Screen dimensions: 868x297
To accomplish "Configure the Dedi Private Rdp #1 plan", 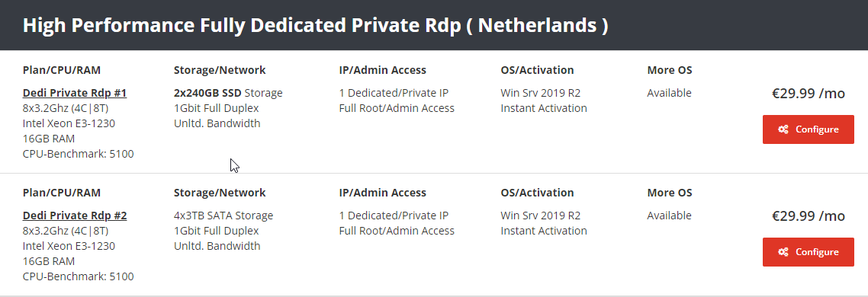I will 809,129.
